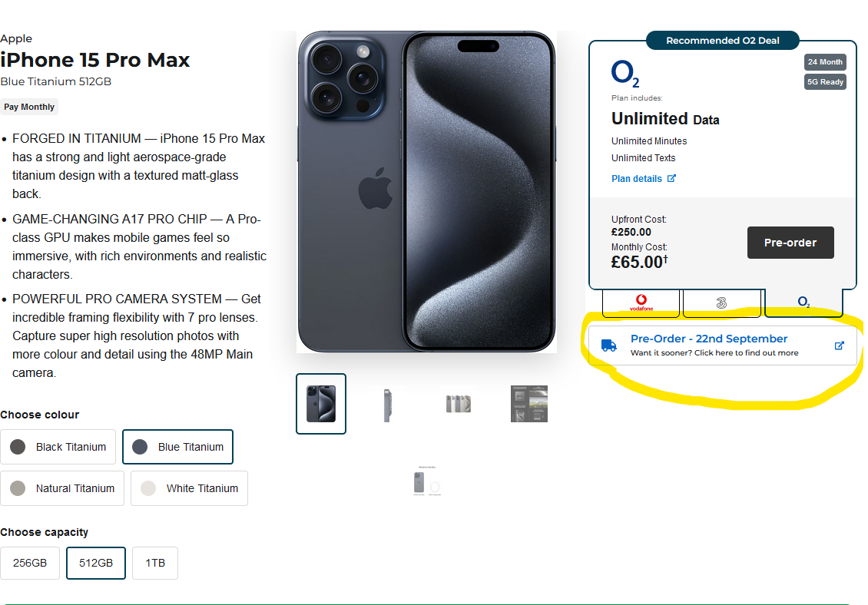Click the Blue Titanium colour swatch

pyautogui.click(x=140, y=447)
